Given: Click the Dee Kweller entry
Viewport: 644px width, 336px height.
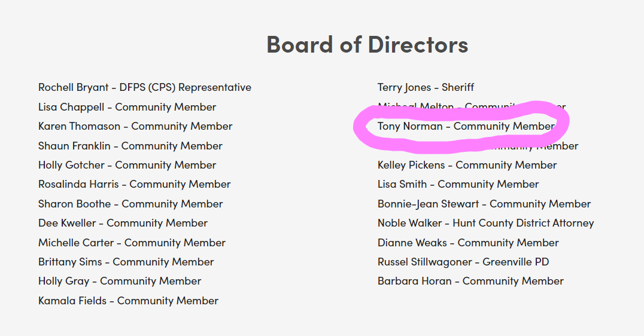Looking at the screenshot, I should point(123,223).
